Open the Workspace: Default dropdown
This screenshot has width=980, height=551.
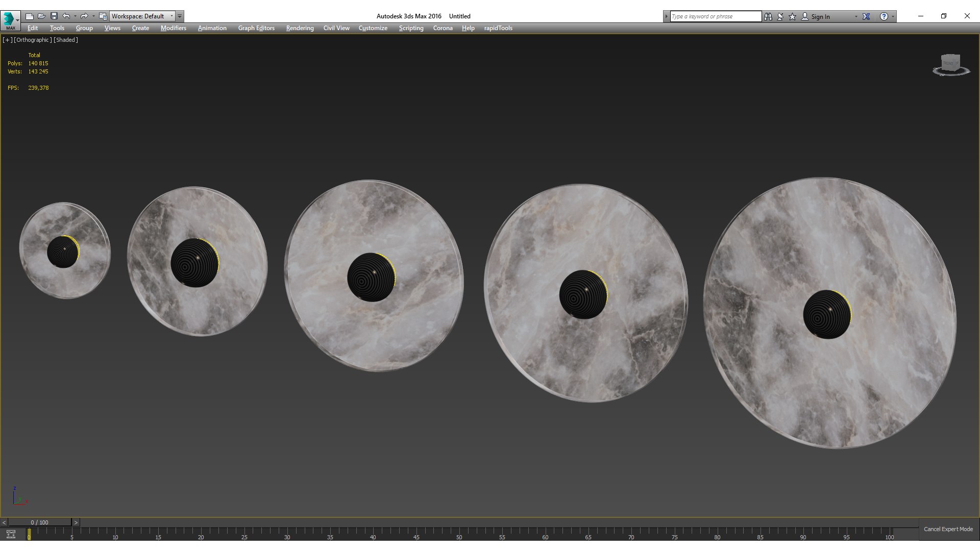[142, 16]
